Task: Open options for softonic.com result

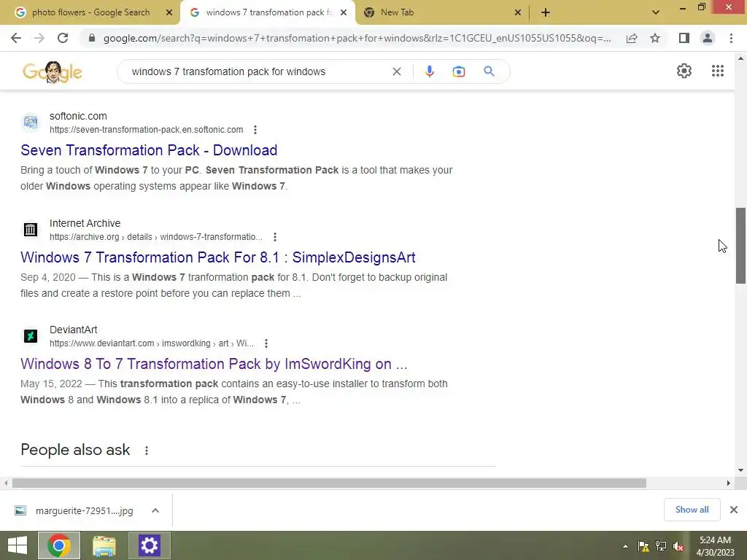Action: coord(255,130)
